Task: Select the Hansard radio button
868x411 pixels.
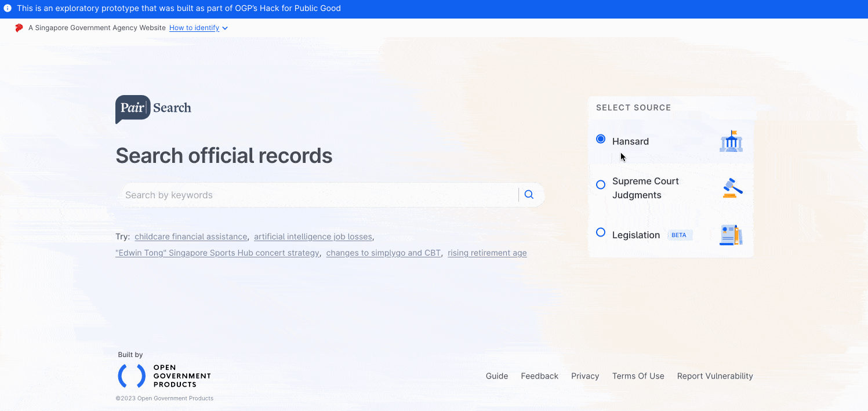Action: tap(601, 139)
